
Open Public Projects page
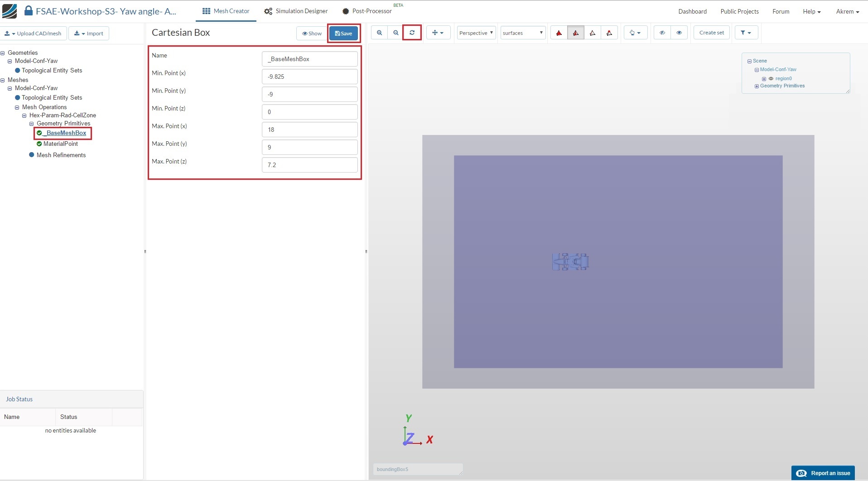point(739,11)
